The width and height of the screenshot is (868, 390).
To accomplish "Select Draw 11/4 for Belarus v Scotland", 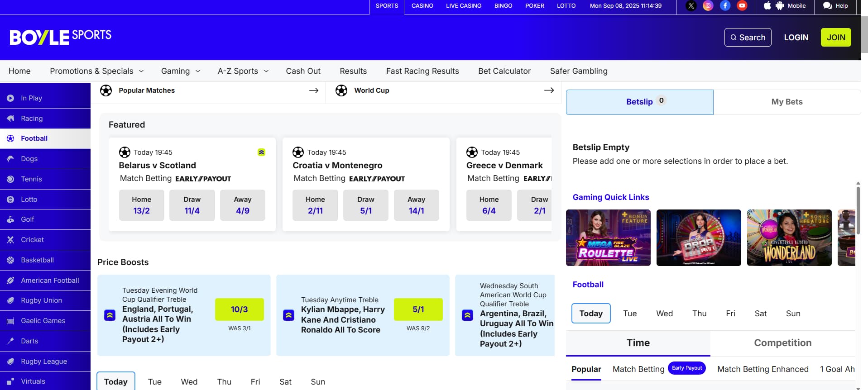I will (x=192, y=205).
